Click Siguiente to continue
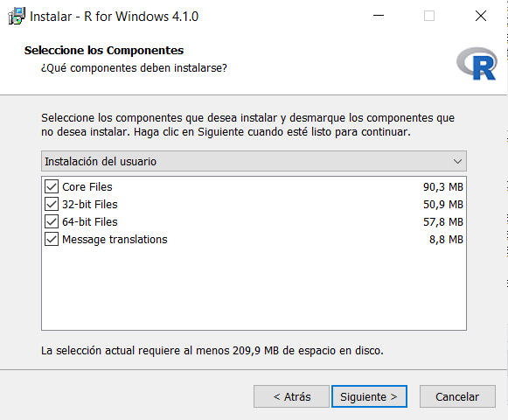Image resolution: width=508 pixels, height=420 pixels. [369, 396]
